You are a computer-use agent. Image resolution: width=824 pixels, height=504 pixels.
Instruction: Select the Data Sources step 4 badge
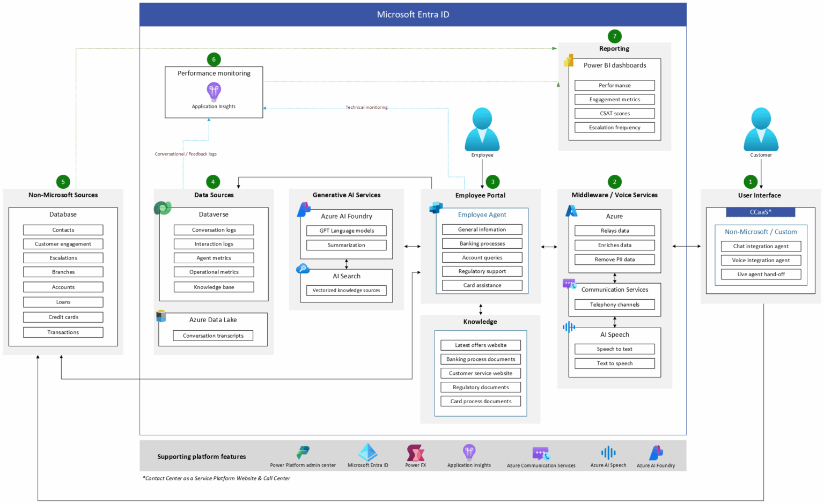(x=214, y=182)
